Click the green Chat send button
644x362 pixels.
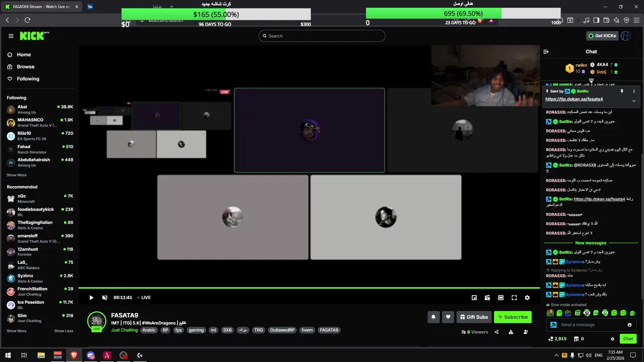point(628,339)
